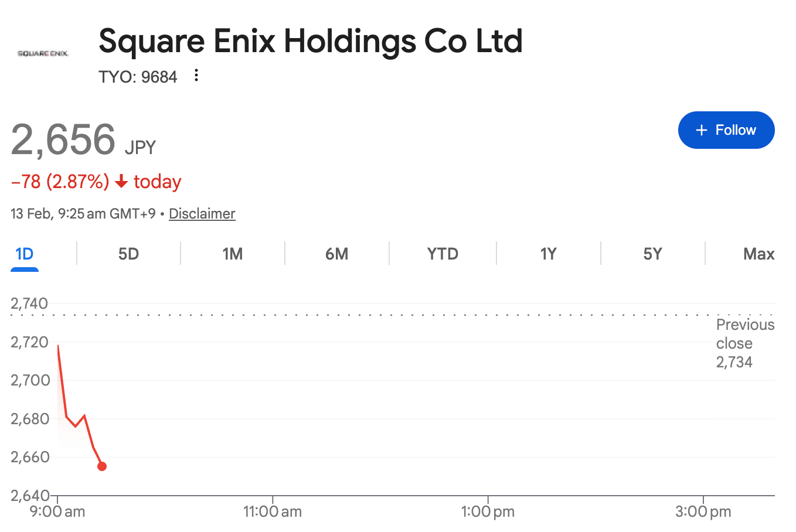Viewport: 796px width, 532px height.
Task: Click the red down arrow icon
Action: (x=121, y=182)
